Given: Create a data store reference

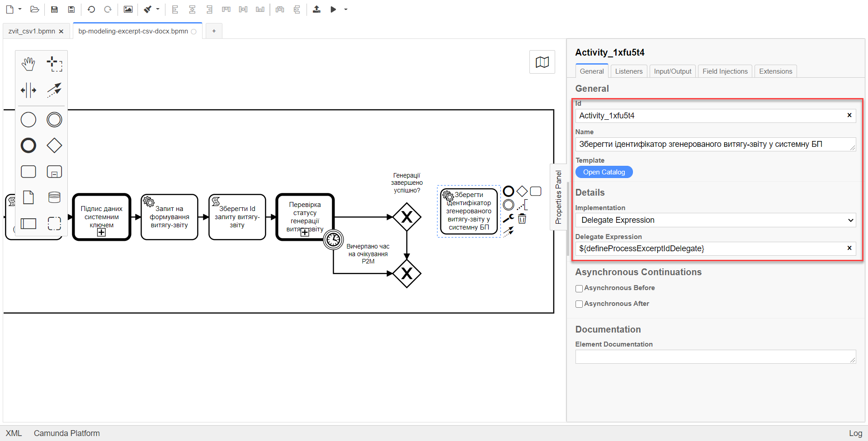Looking at the screenshot, I should (54, 197).
